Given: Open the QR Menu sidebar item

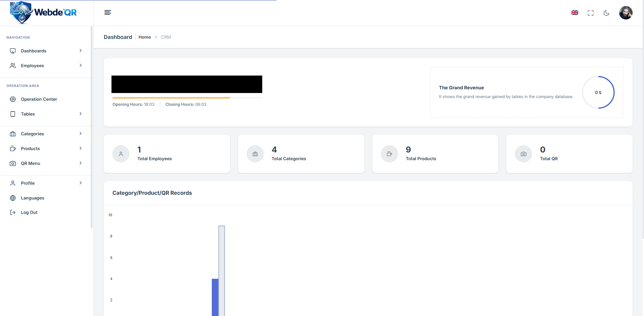Looking at the screenshot, I should click(31, 163).
